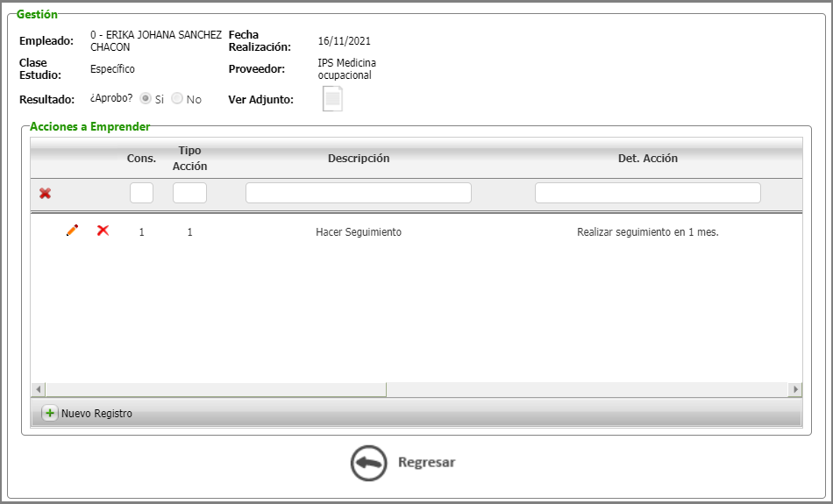Screen dimensions: 833x504
Task: Select the 'Hacer Seguimiento' cell
Action: tap(359, 232)
